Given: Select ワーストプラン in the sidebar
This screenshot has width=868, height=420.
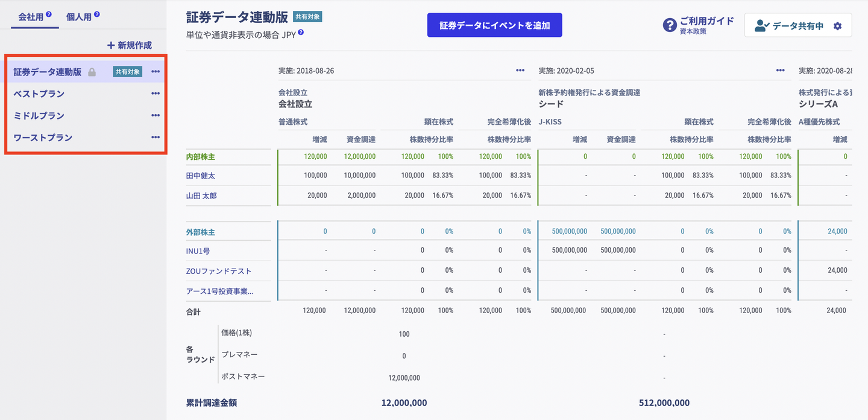Looking at the screenshot, I should pyautogui.click(x=43, y=138).
